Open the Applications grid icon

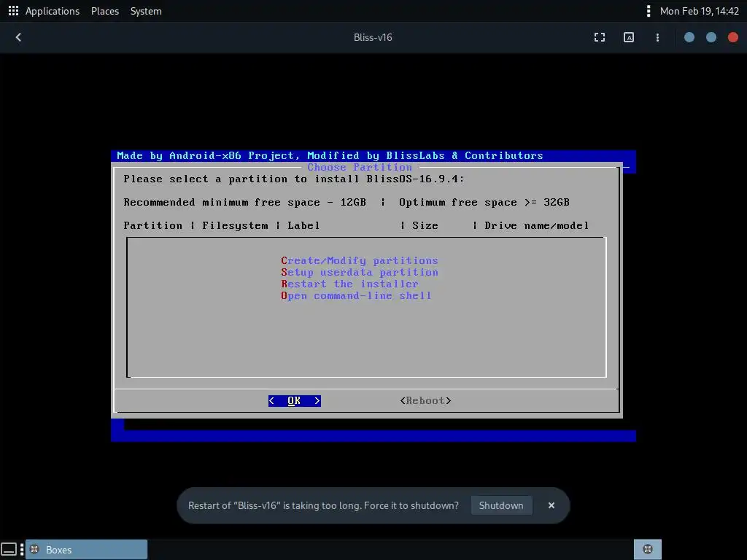pyautogui.click(x=13, y=11)
